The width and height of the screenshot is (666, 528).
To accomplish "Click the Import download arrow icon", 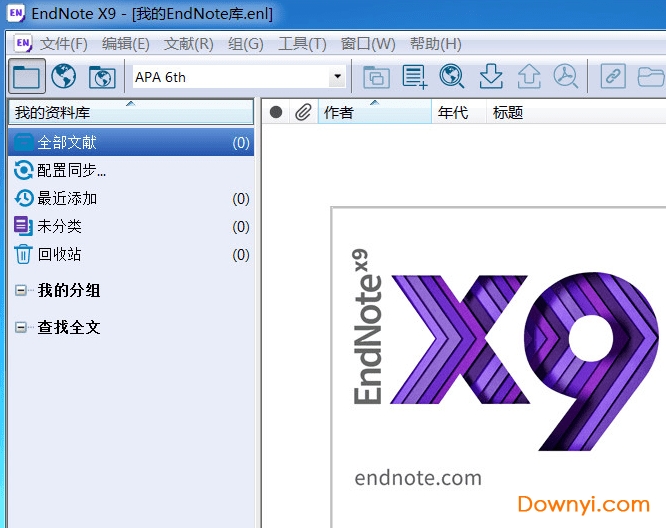I will point(491,77).
